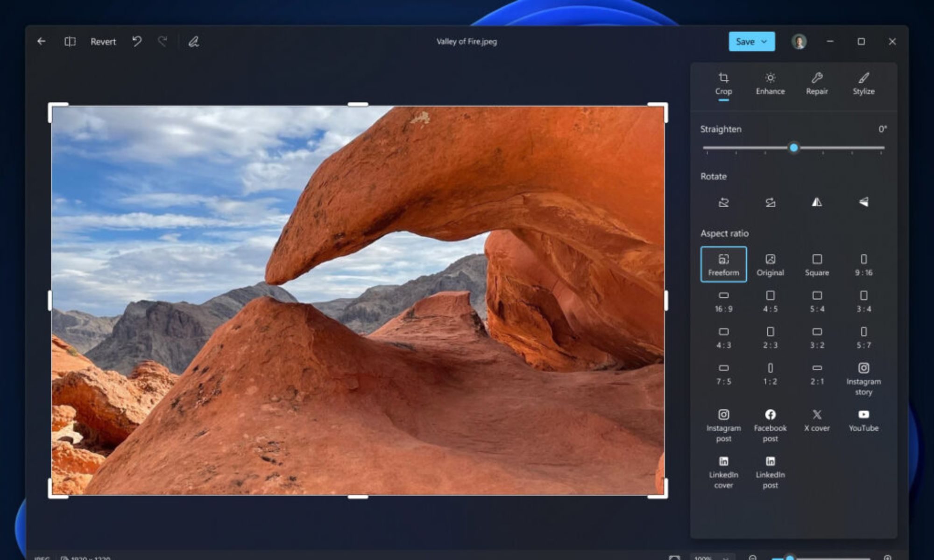Open the markup pen tool
This screenshot has width=934, height=560.
(193, 42)
